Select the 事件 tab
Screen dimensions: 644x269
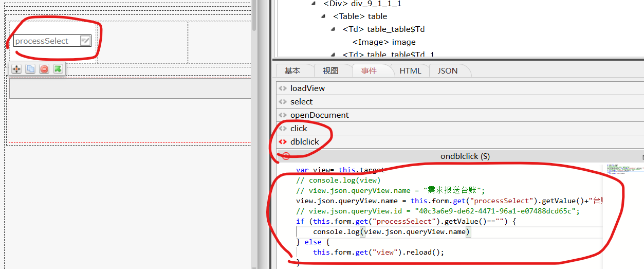(369, 71)
